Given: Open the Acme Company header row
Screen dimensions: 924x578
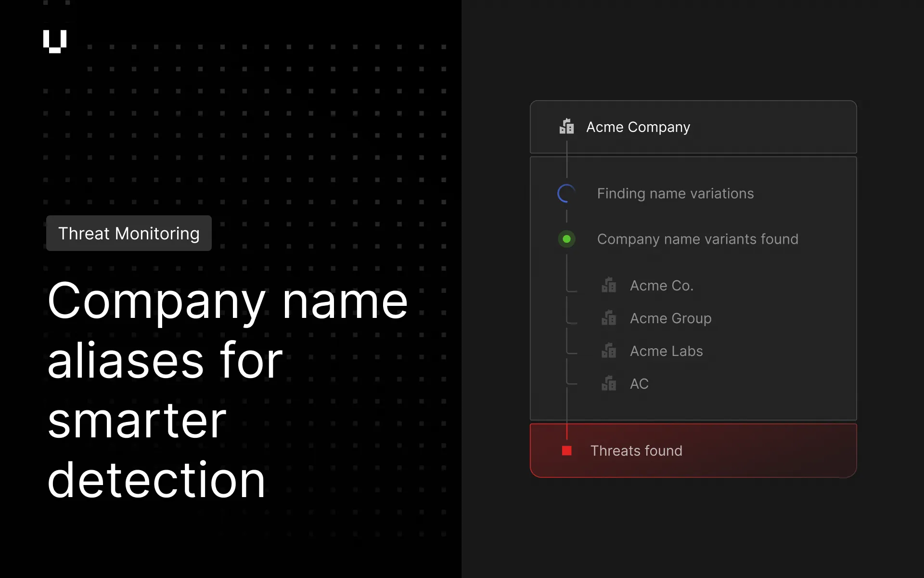Looking at the screenshot, I should [x=693, y=127].
